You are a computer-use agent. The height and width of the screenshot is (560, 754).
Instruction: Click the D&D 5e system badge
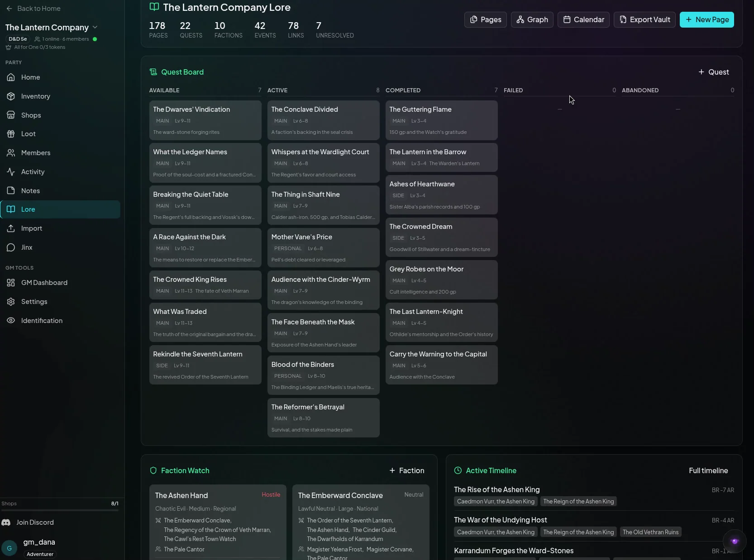pos(18,39)
